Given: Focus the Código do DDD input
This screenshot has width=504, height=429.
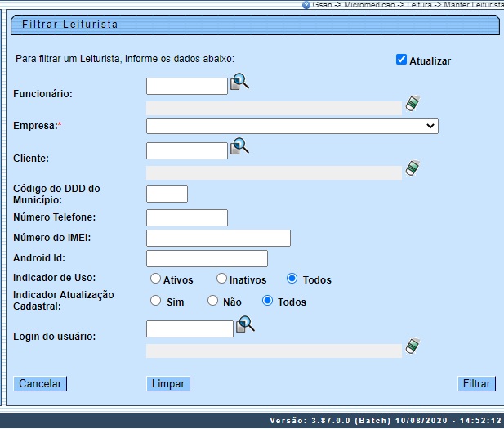Looking at the screenshot, I should click(x=167, y=194).
